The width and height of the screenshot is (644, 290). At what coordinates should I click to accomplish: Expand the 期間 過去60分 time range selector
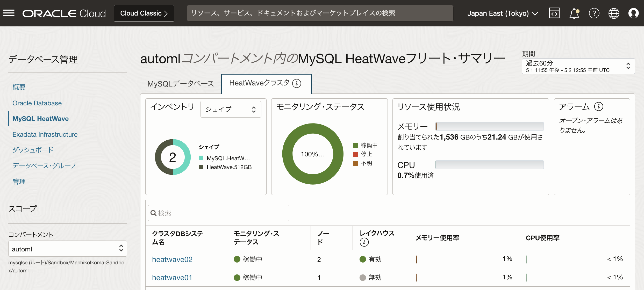pos(578,66)
